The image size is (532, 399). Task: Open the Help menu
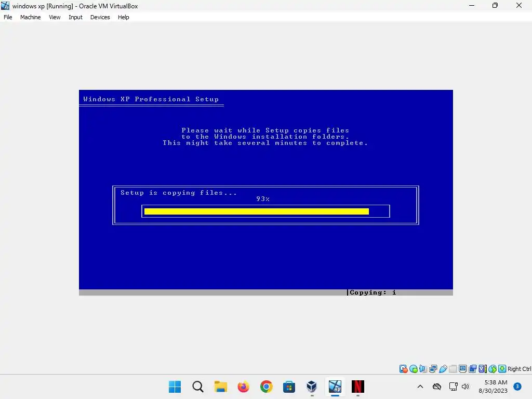pyautogui.click(x=124, y=17)
